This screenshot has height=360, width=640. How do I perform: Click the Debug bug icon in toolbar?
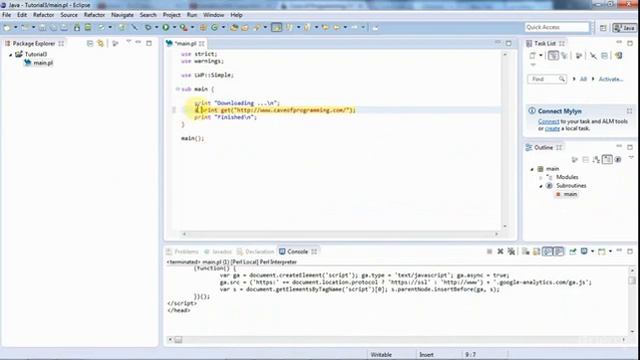pyautogui.click(x=148, y=27)
